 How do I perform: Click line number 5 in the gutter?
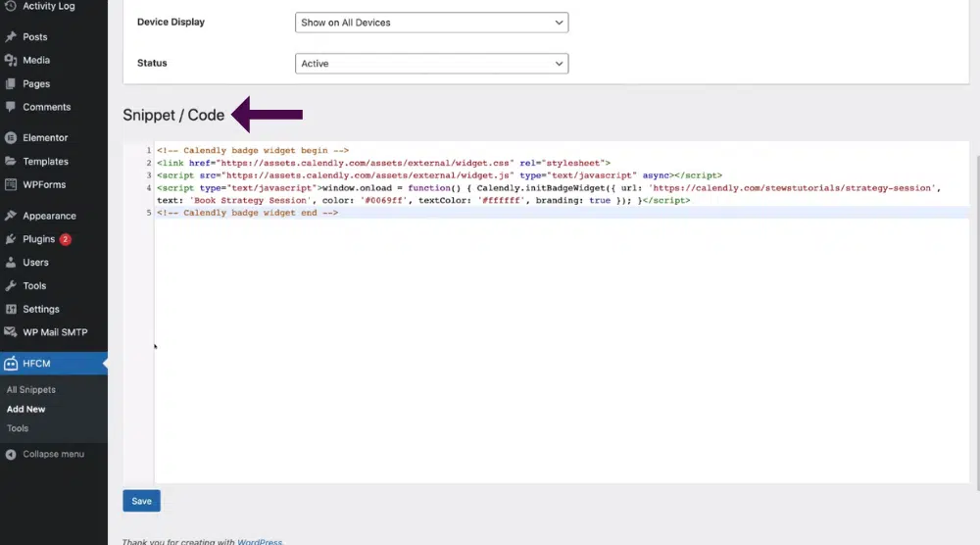tap(149, 213)
